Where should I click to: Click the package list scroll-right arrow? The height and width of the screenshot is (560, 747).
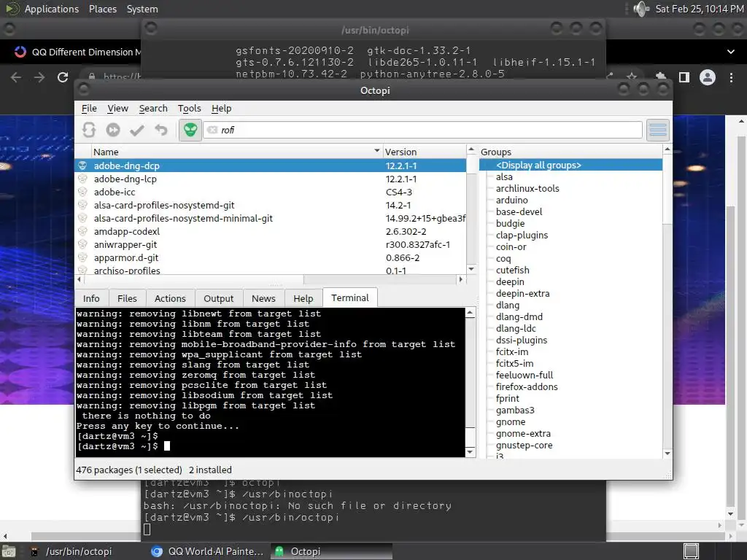pos(461,279)
